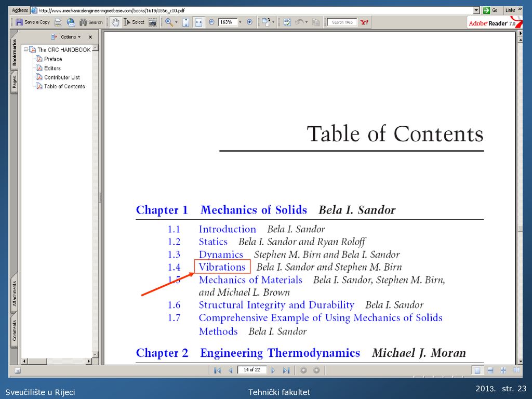
Task: Click the ABC spell check icon
Action: coord(287,22)
